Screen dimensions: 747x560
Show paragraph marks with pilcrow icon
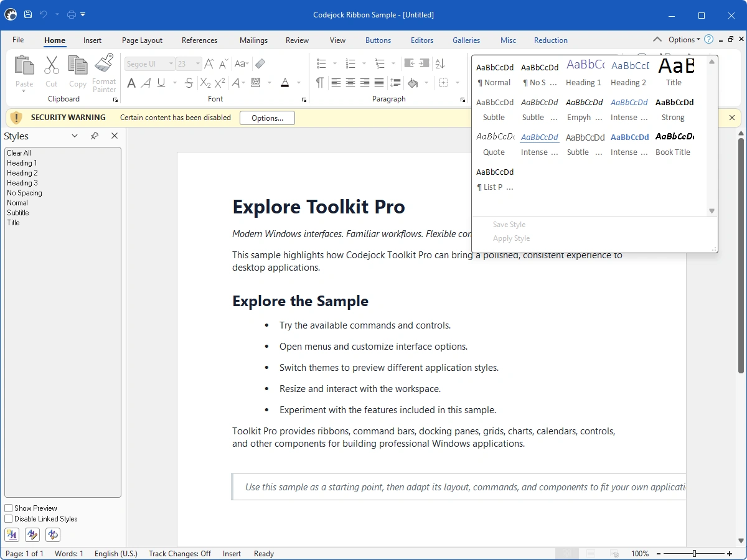click(x=320, y=83)
